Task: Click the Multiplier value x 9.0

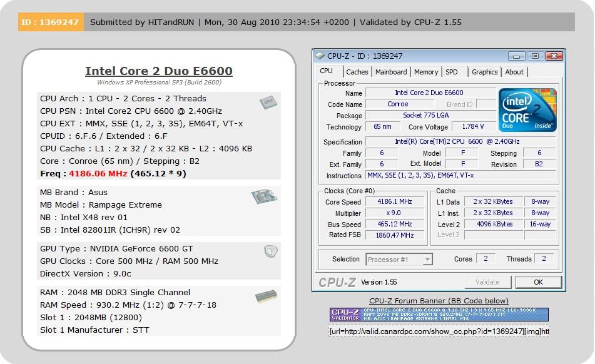Action: point(395,213)
